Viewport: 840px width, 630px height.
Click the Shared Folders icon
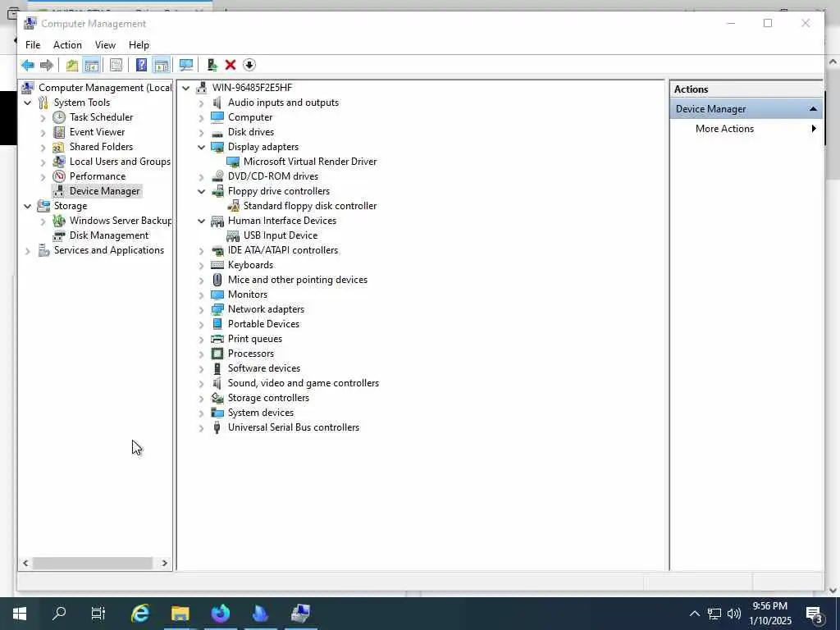[x=59, y=147]
